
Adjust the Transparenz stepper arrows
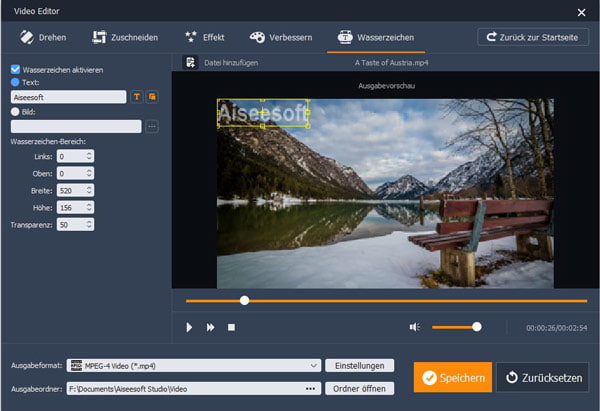(90, 224)
